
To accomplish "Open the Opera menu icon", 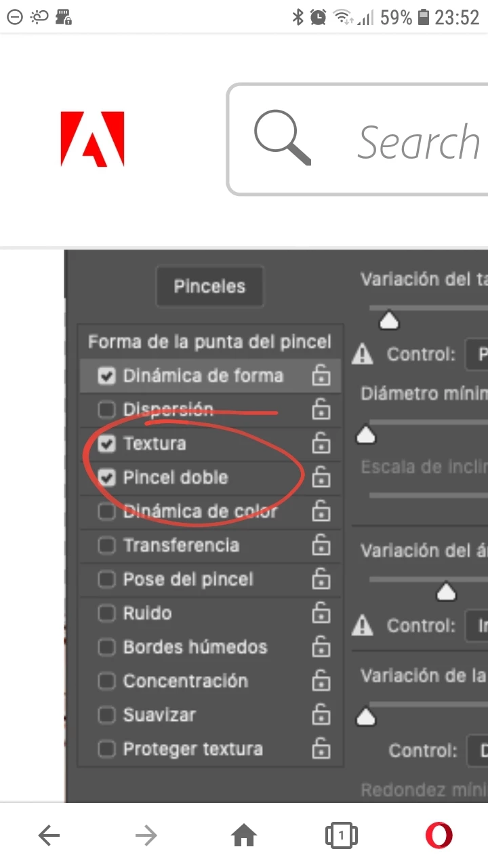I will pos(439,835).
